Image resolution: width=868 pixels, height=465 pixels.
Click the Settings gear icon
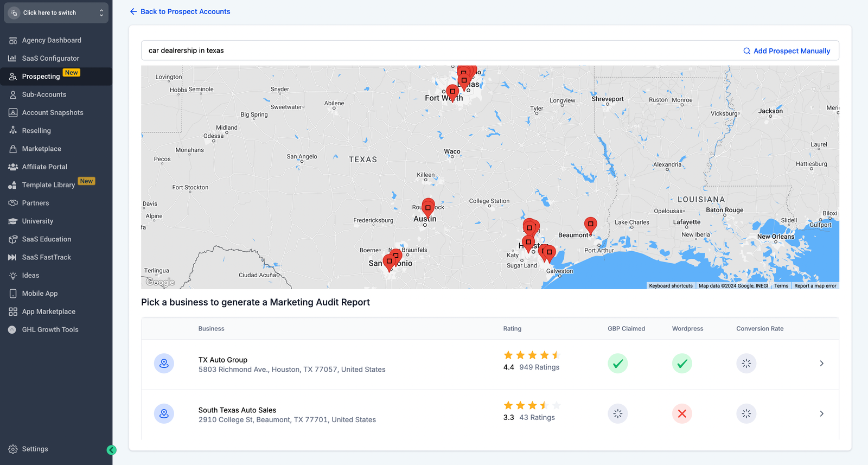pos(12,449)
